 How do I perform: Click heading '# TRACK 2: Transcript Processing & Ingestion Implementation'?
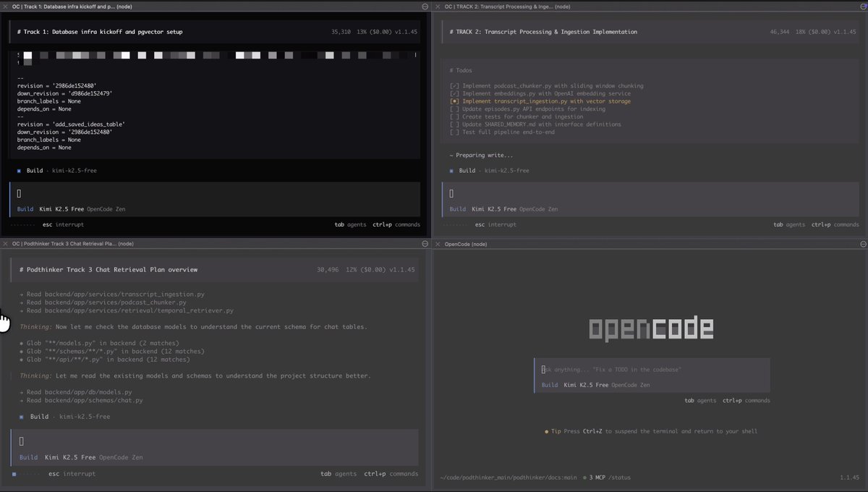[x=543, y=32]
